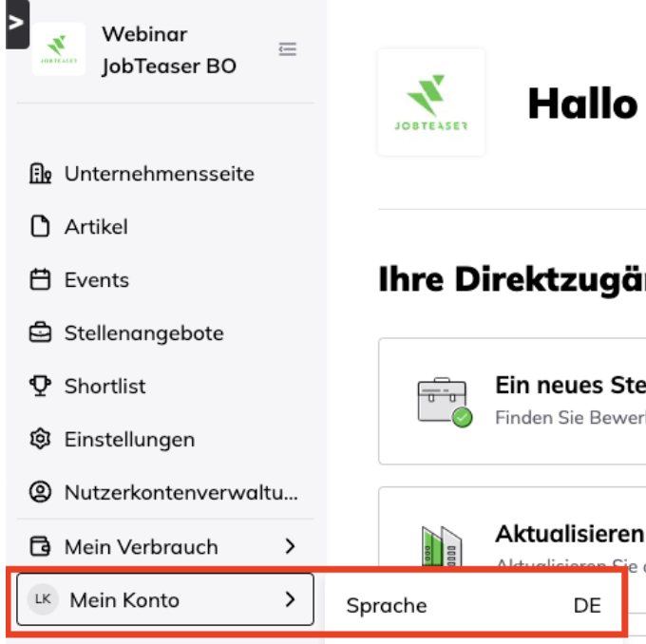Click the Mein Verbrauch wallet icon

40,547
